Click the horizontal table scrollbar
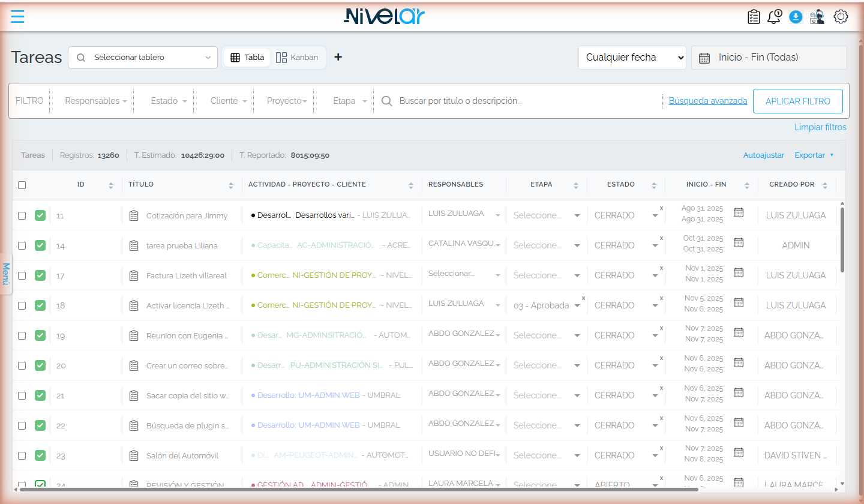The width and height of the screenshot is (864, 504). point(359,490)
